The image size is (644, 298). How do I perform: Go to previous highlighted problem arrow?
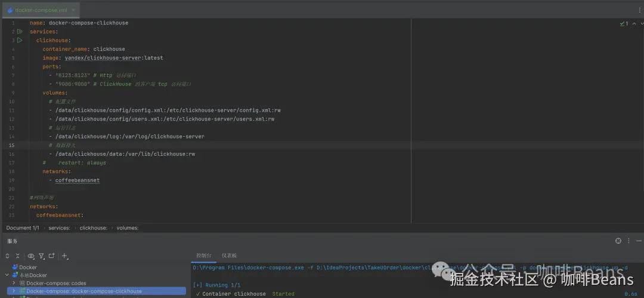[x=634, y=24]
